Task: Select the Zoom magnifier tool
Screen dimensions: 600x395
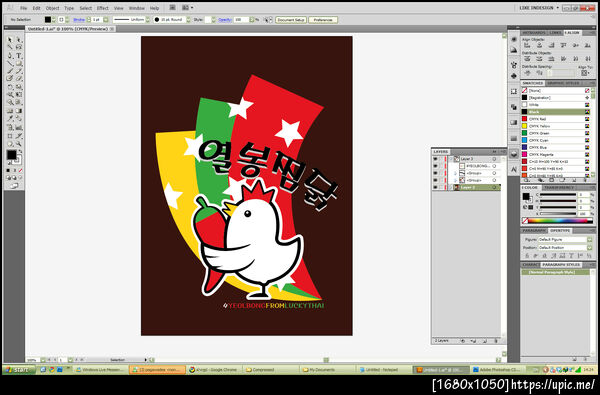Action: pyautogui.click(x=19, y=144)
